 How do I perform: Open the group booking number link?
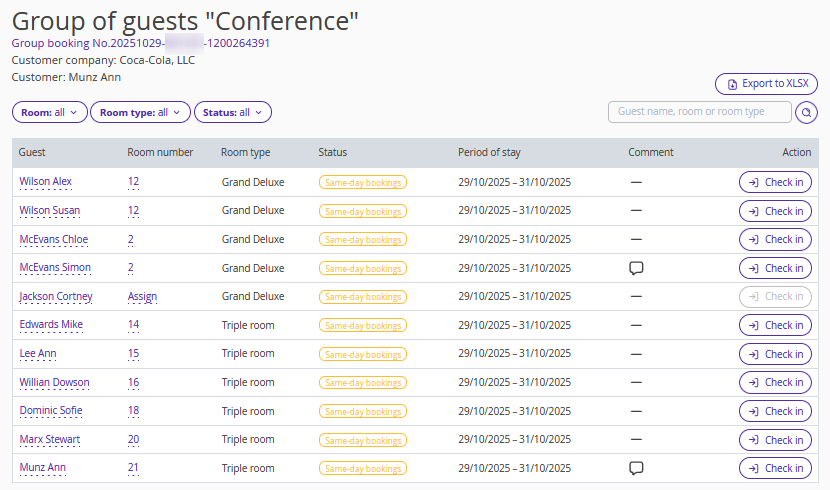(x=140, y=43)
